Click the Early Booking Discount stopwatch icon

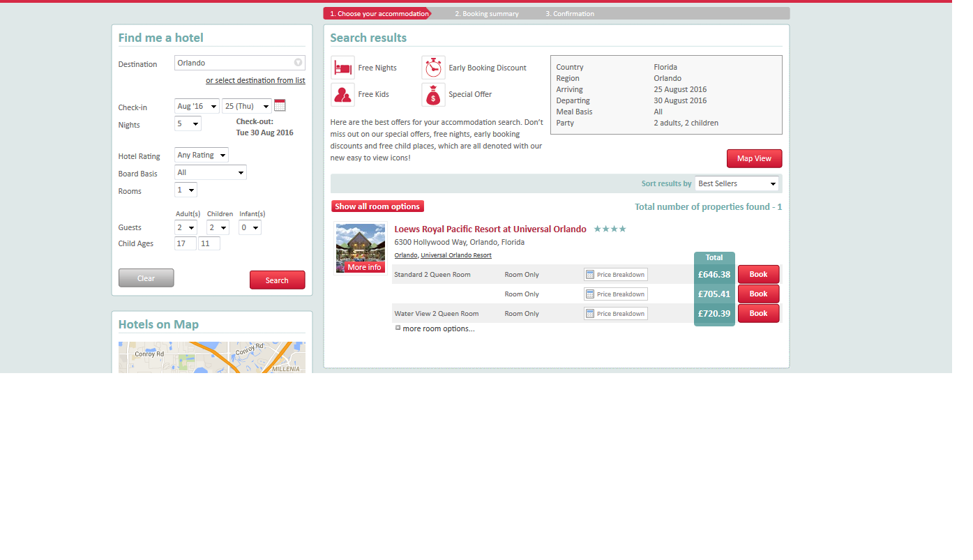point(433,68)
